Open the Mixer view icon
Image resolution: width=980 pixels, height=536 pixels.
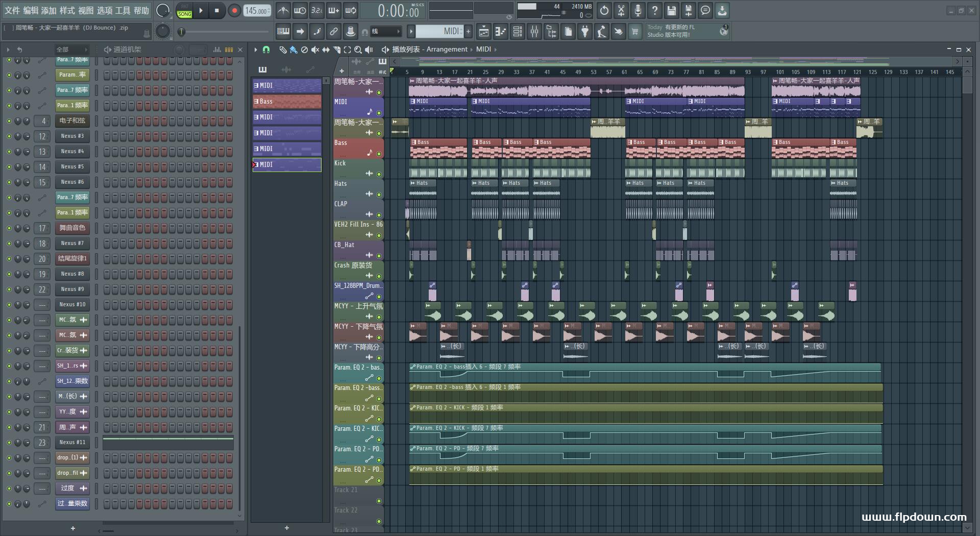tap(534, 32)
